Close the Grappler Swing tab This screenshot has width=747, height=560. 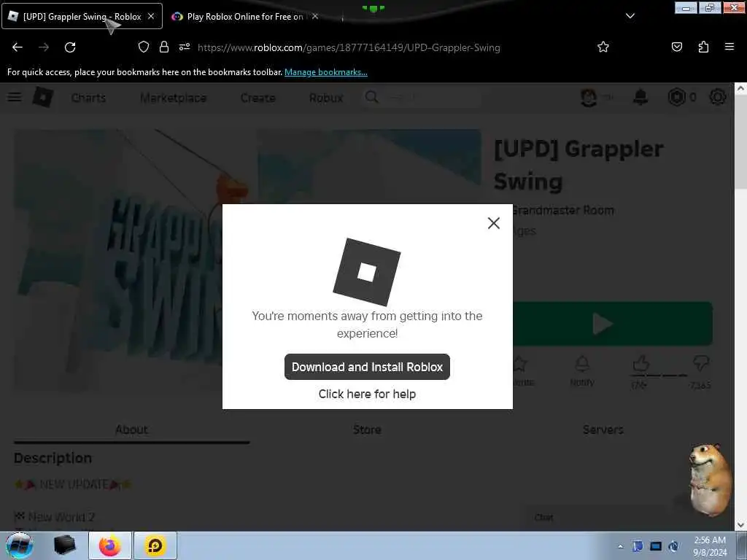coord(151,16)
